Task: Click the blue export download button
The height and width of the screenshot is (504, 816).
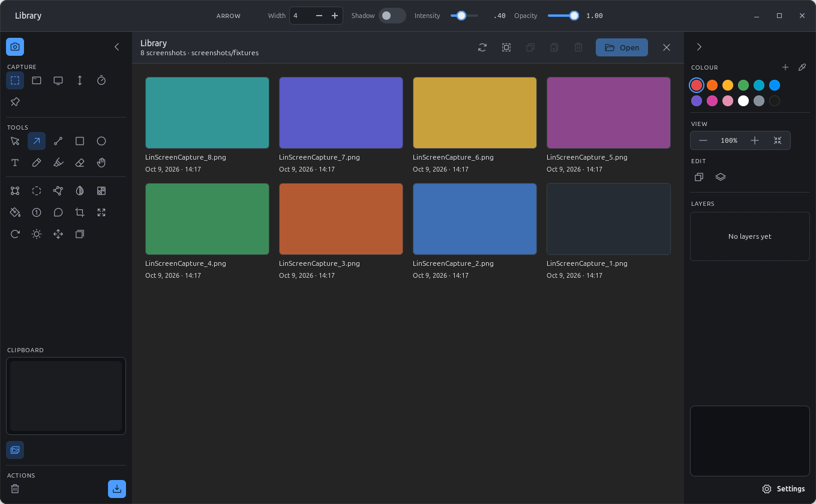Action: [117, 489]
